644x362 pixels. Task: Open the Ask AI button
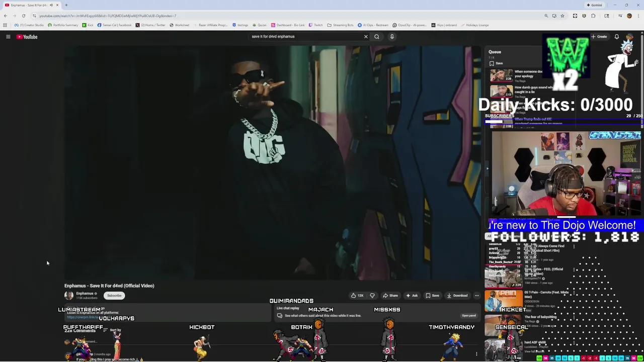(412, 296)
